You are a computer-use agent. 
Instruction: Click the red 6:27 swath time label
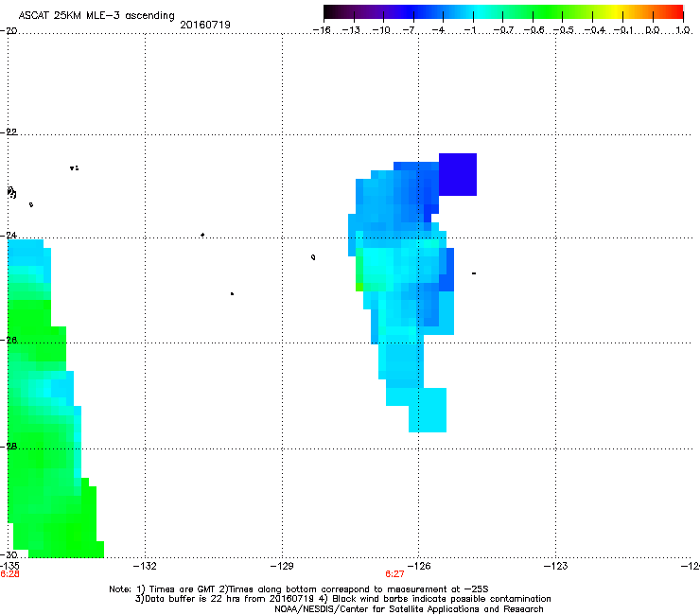pos(394,574)
